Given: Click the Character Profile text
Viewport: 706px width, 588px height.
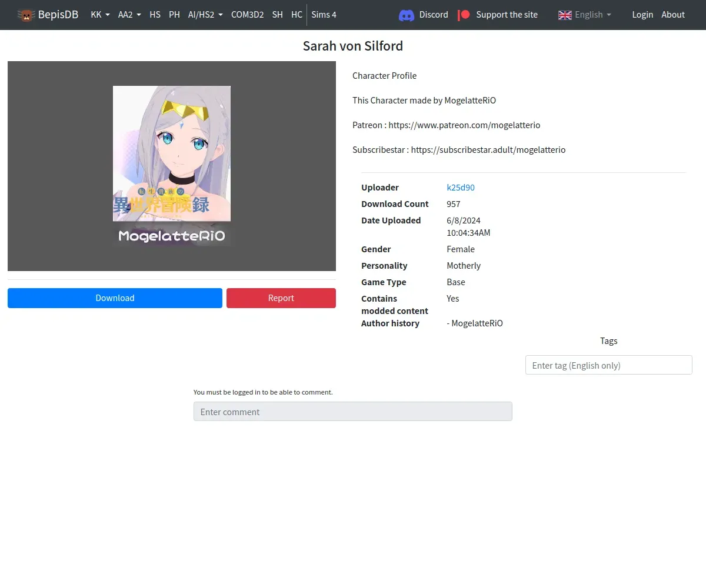Looking at the screenshot, I should coord(385,76).
